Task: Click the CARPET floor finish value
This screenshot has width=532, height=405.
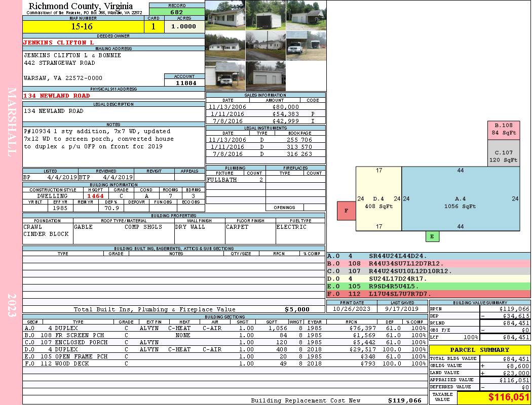Action: pos(237,227)
